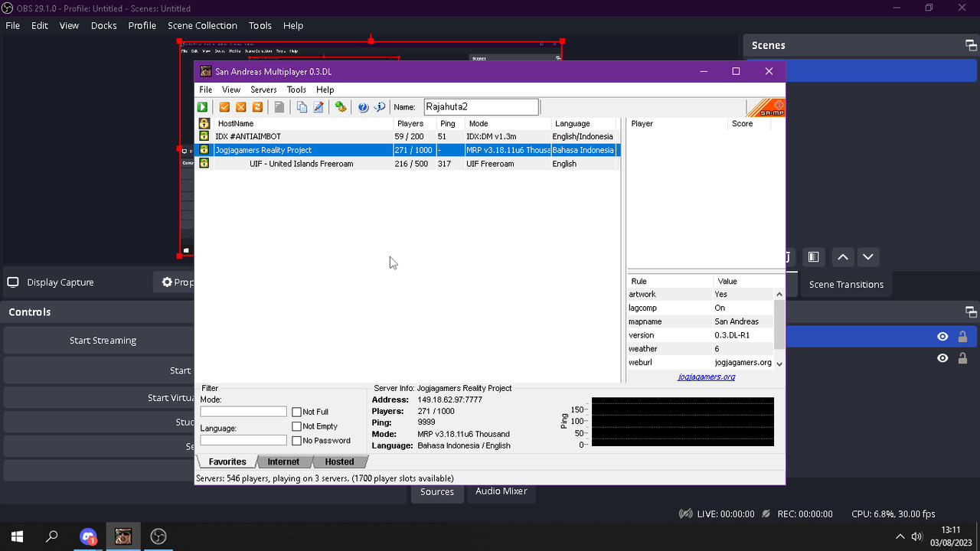
Task: Click Start Streaming in OBS Controls
Action: [103, 340]
